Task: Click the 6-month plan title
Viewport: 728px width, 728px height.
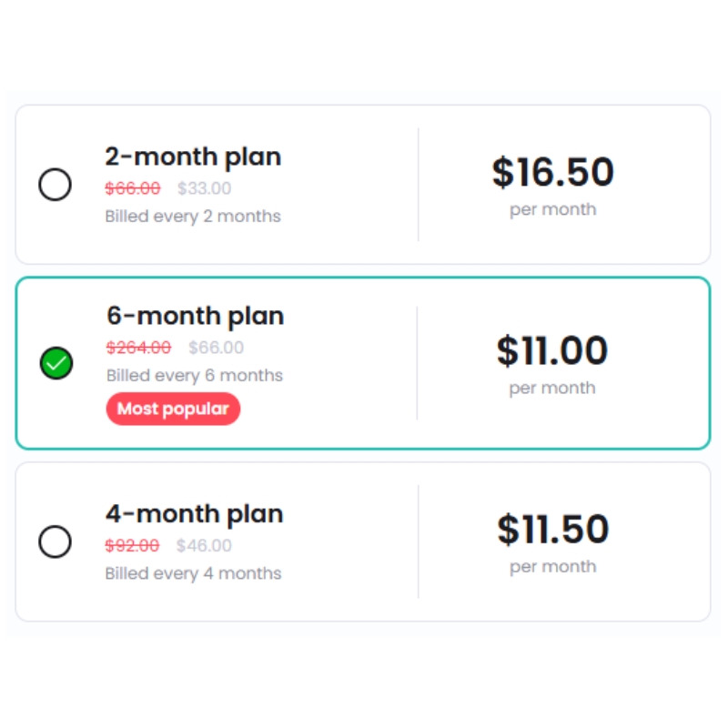Action: (195, 316)
